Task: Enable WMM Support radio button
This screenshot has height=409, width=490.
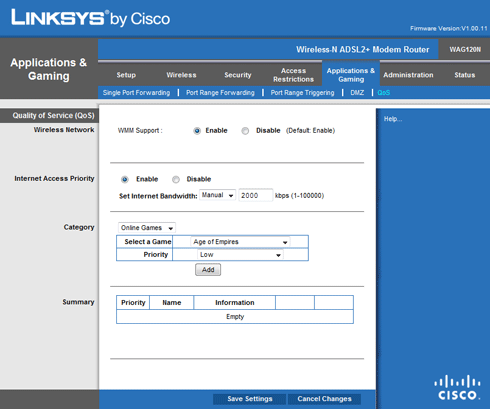Action: click(197, 131)
